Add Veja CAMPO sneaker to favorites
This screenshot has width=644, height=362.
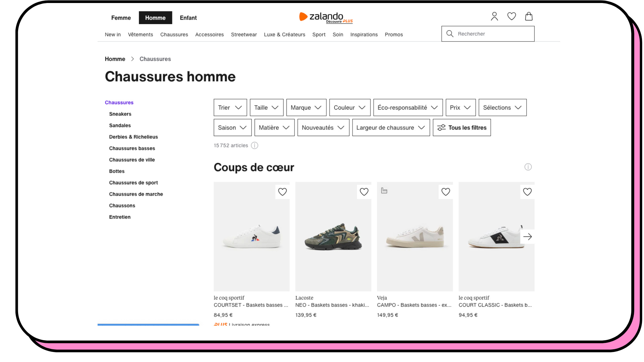(445, 192)
